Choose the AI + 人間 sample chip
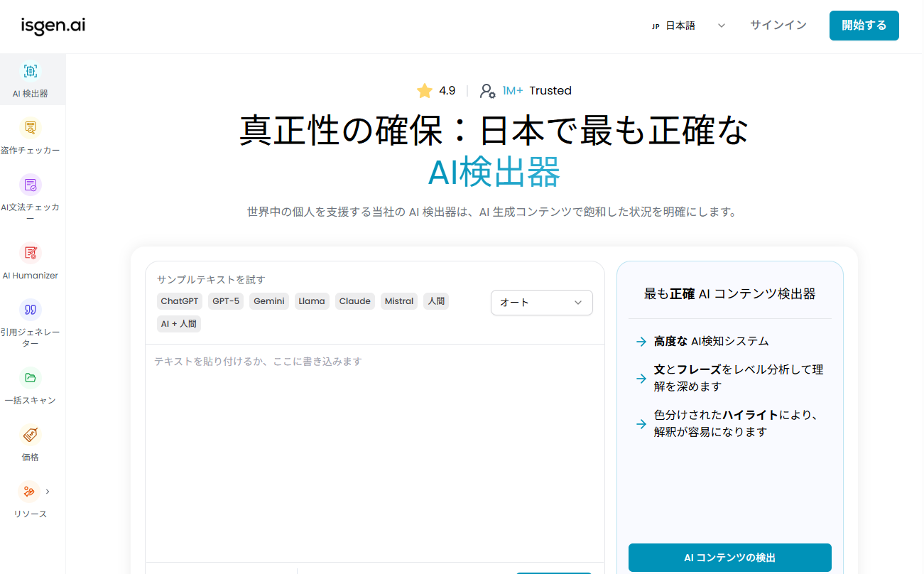924x574 pixels. coord(179,324)
